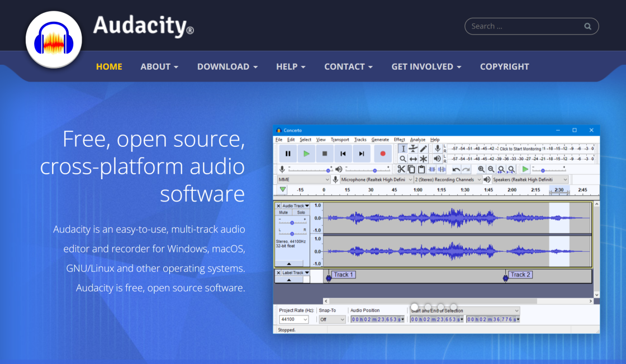
Task: Click the Fit Project zoom icon
Action: point(511,169)
